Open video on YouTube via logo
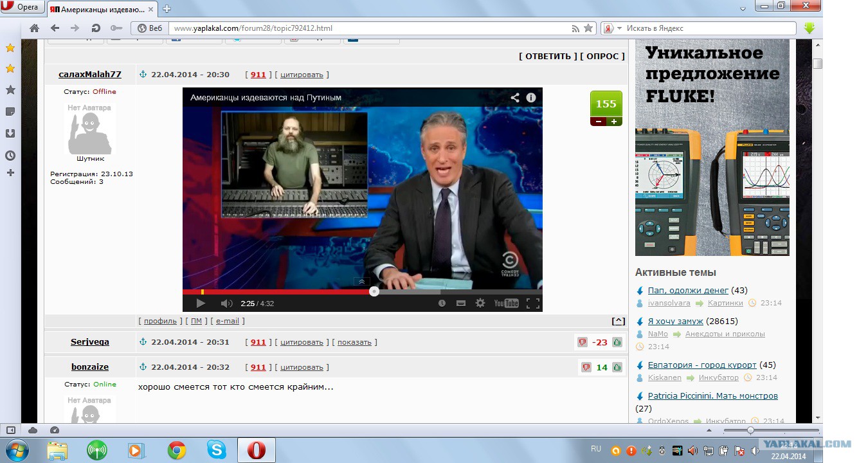The width and height of the screenshot is (868, 463). click(506, 304)
